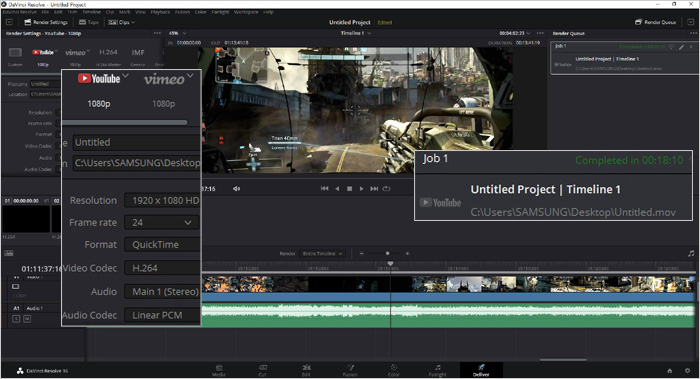Click the timeline playhead marker
Screen dimensions: 700x379
click(x=390, y=264)
